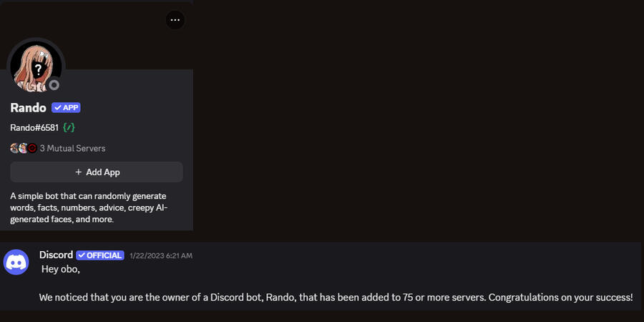Click the 'Hey obo,' message line
This screenshot has width=644, height=322.
(x=60, y=269)
